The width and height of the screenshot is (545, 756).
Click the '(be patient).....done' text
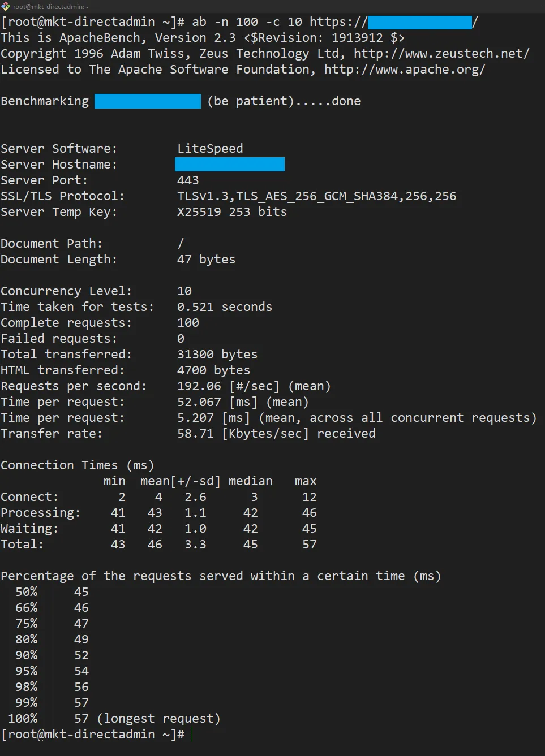point(284,101)
